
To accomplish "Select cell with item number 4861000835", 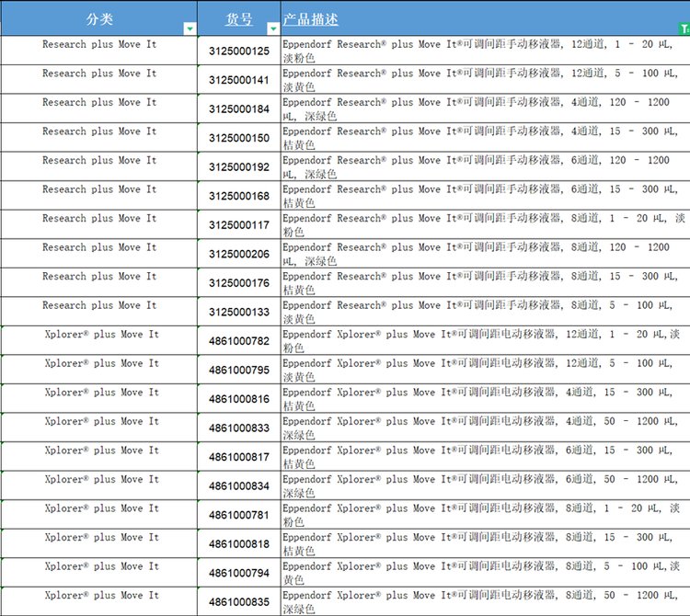I will 239,602.
